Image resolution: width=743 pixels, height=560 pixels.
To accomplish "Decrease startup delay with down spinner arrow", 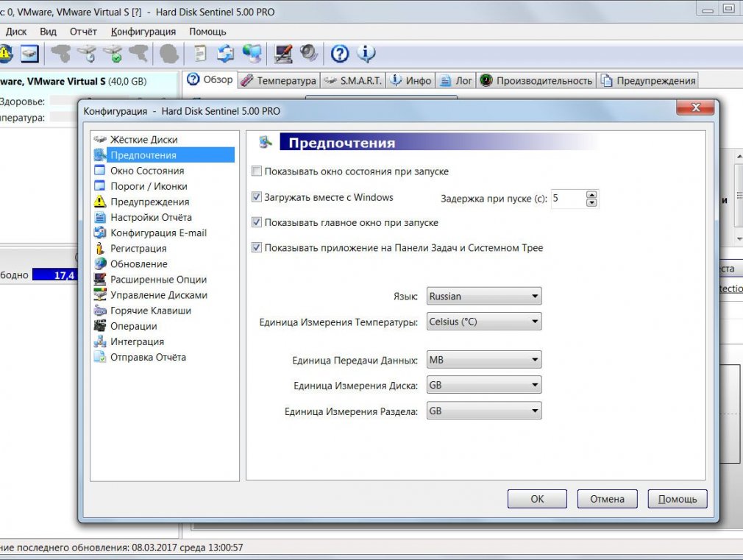I will [x=591, y=203].
